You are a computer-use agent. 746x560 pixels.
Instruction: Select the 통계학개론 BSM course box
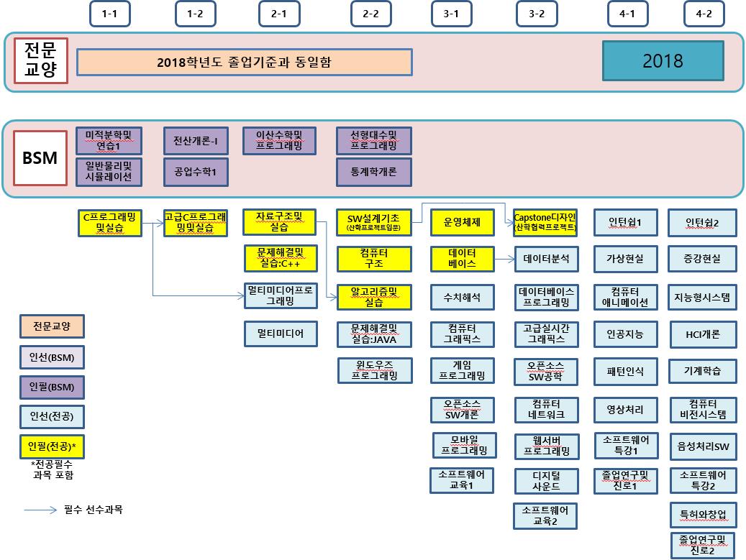point(373,173)
